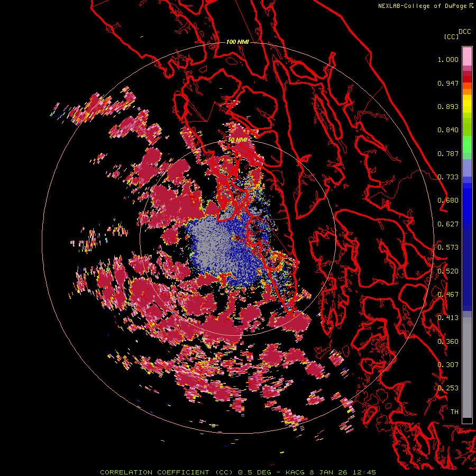The height and width of the screenshot is (476, 476).
Task: Click the 0.893 scale value
Action: tap(448, 106)
